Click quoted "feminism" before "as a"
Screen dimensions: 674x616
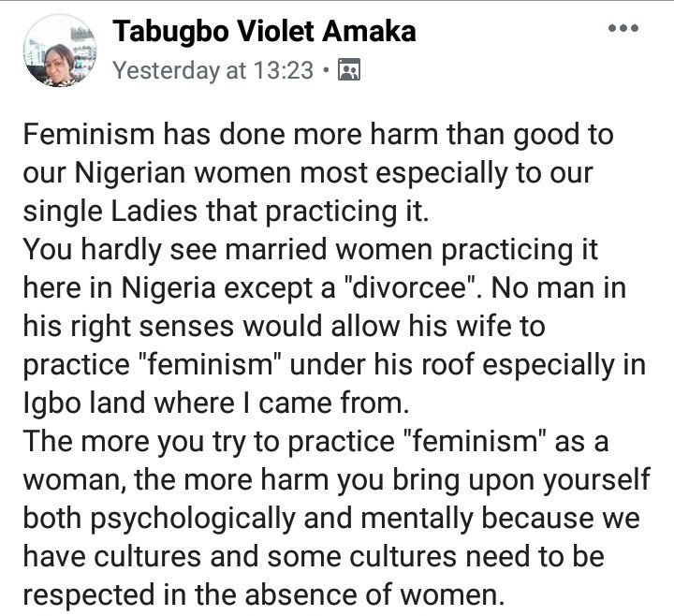[x=476, y=441]
